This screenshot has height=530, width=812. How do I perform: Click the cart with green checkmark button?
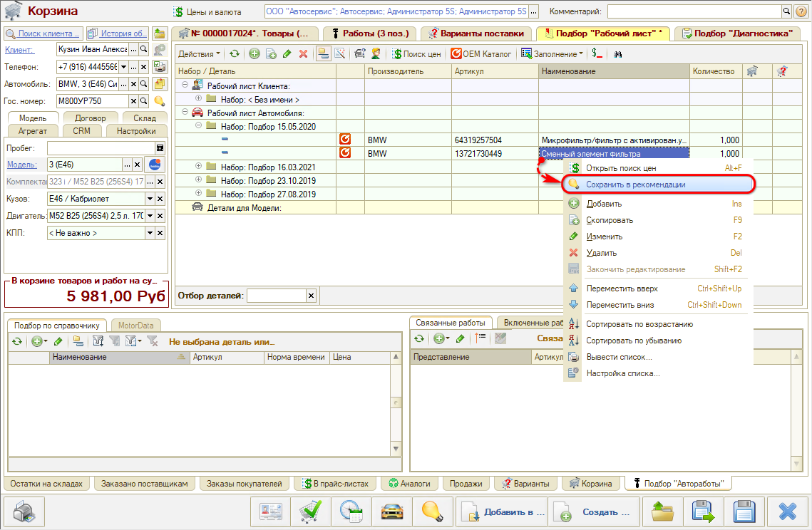click(311, 512)
